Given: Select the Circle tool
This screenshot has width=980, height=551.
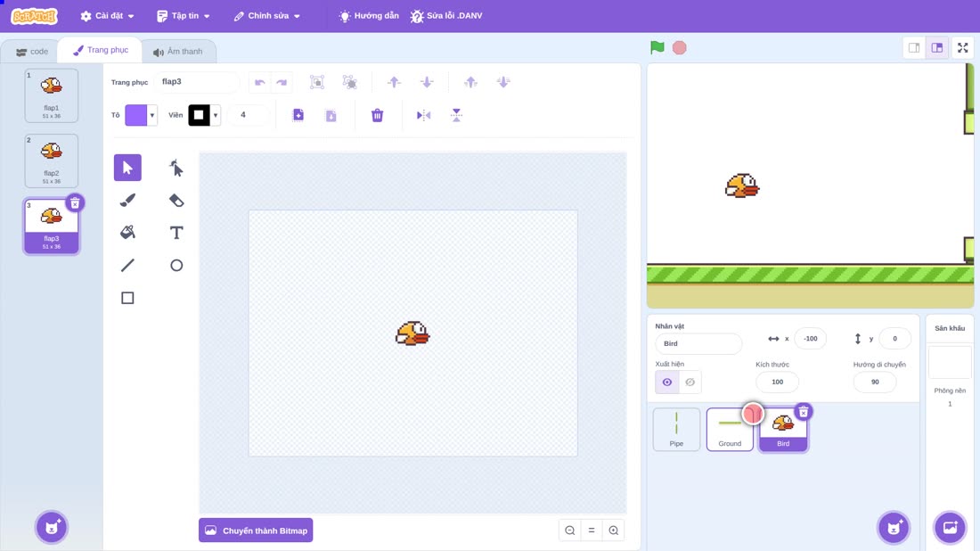Looking at the screenshot, I should click(176, 265).
